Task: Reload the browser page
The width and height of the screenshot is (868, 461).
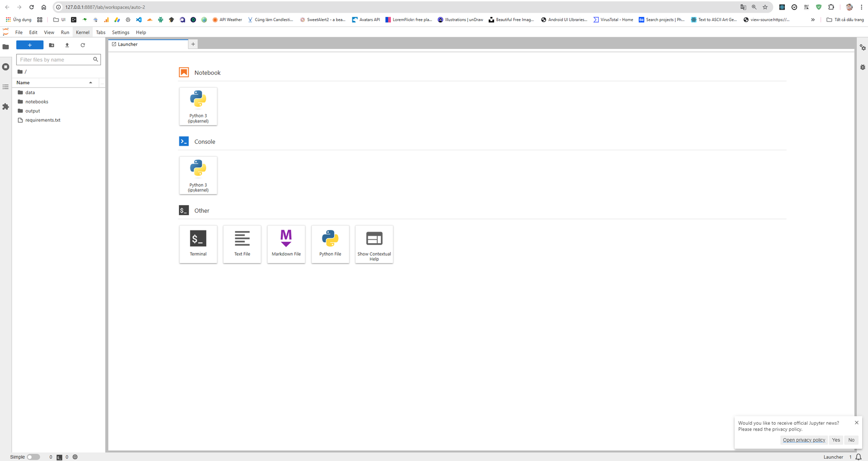Action: point(32,7)
